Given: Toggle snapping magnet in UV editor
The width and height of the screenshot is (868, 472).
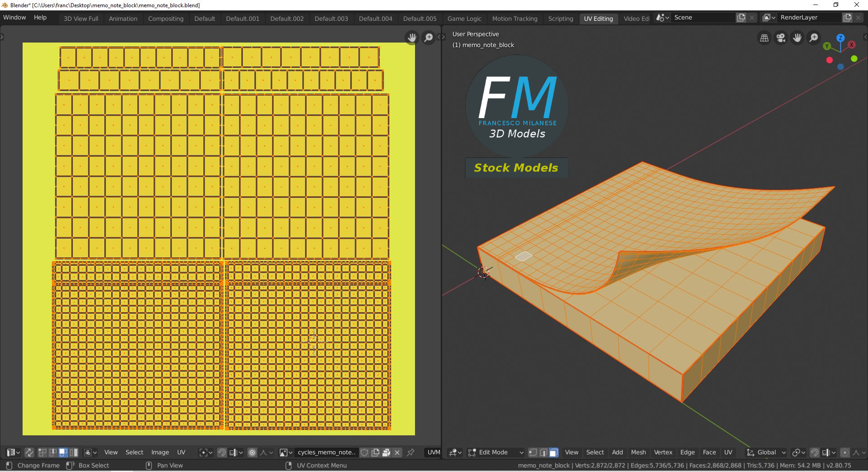Looking at the screenshot, I should pyautogui.click(x=222, y=452).
